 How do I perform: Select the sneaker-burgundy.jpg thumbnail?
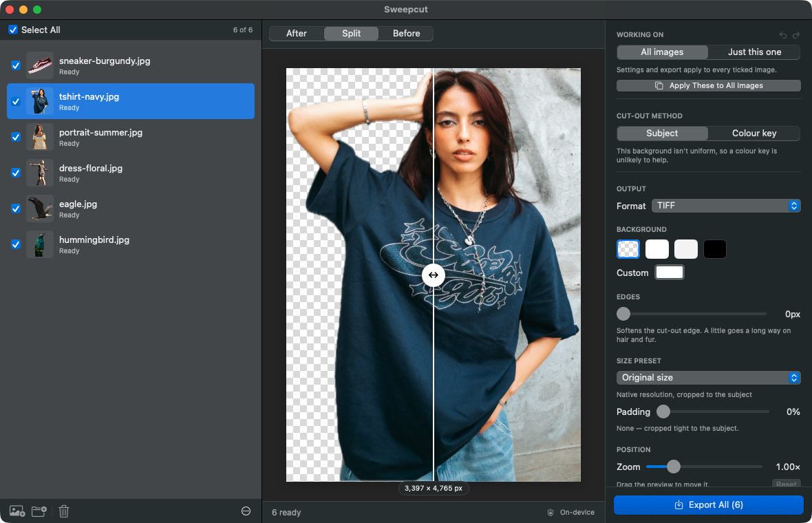pos(40,66)
